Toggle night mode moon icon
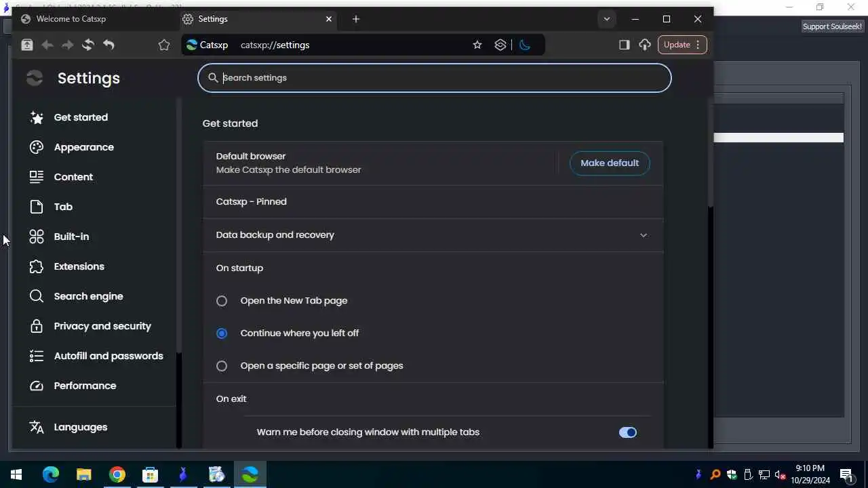Viewport: 868px width, 488px height. click(524, 45)
